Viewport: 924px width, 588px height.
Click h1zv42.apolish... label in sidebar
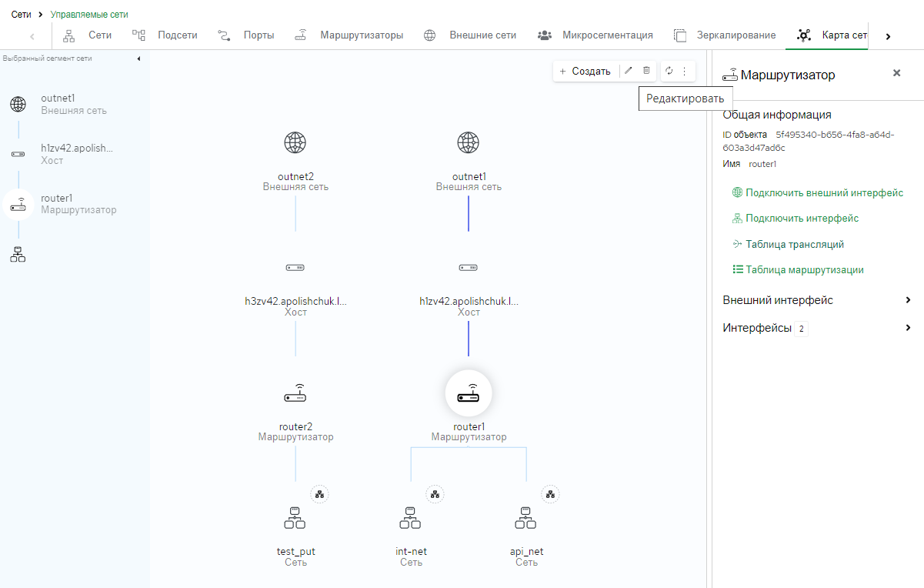77,149
